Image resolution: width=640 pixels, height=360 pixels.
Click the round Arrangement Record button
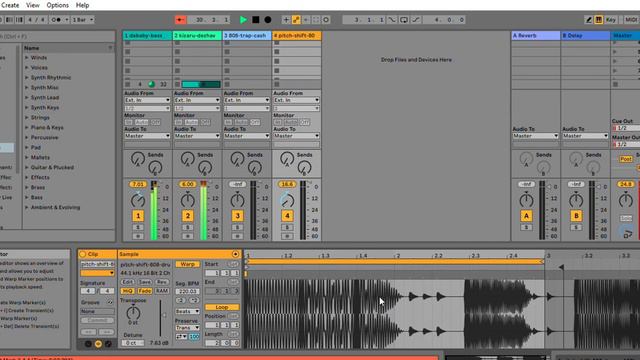268,20
